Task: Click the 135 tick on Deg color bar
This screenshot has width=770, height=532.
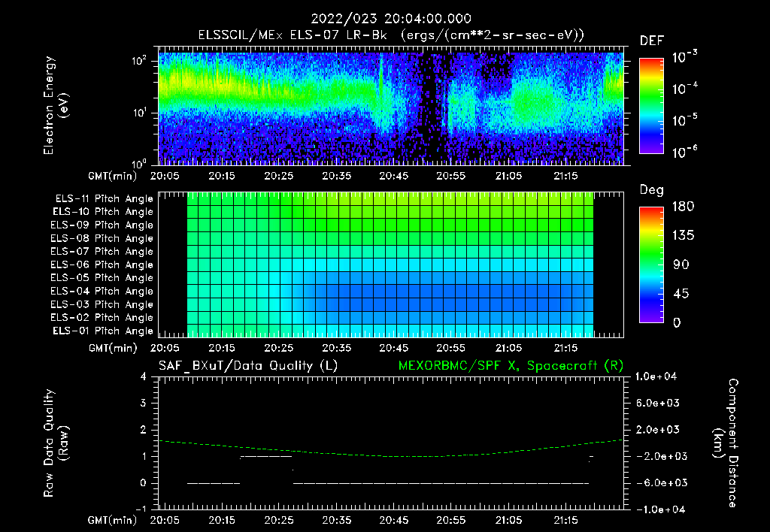Action: pos(683,236)
